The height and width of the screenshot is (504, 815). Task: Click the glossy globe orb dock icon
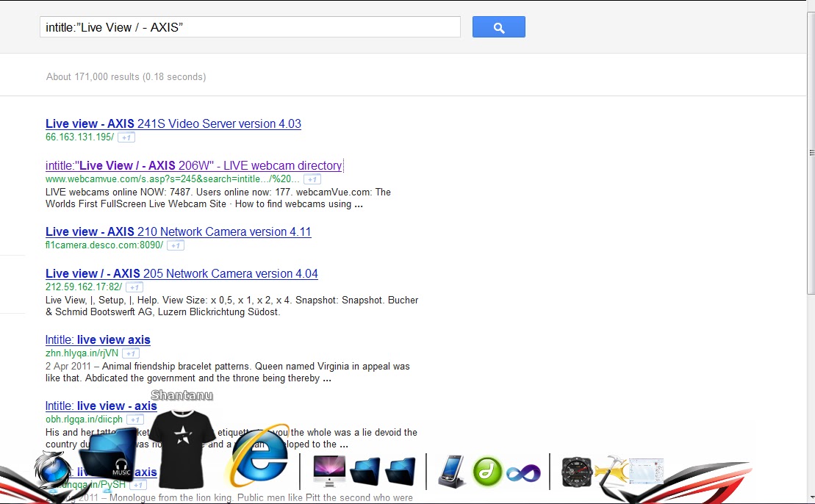52,469
